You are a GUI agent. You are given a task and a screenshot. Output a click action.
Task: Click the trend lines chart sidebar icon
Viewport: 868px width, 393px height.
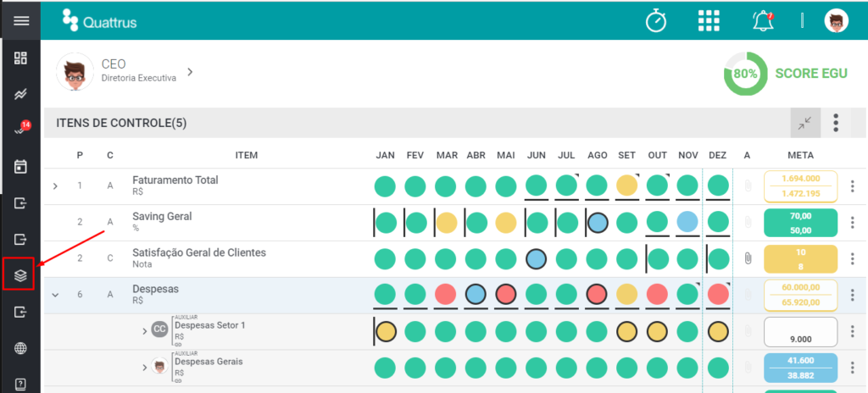click(20, 95)
